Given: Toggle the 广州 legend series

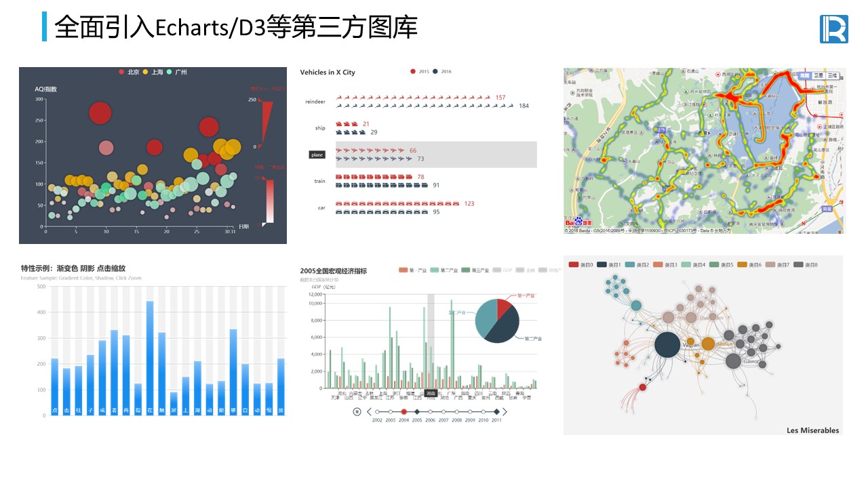Looking at the screenshot, I should click(177, 72).
